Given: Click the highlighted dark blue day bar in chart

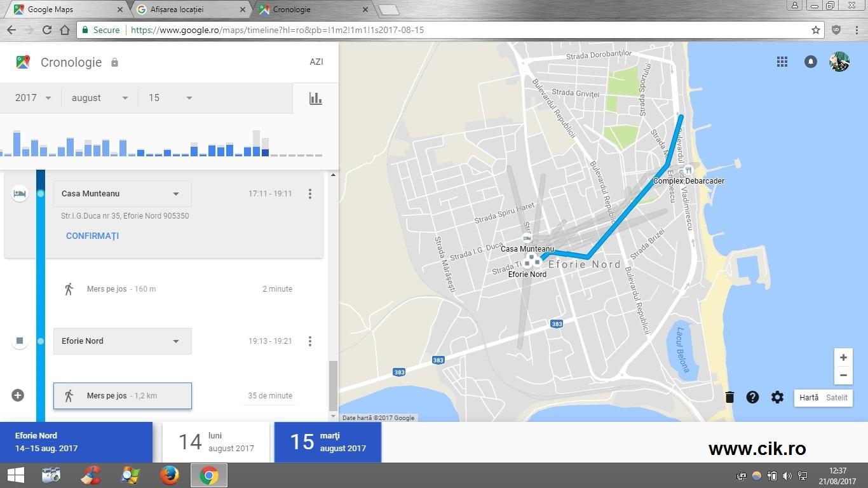Looking at the screenshot, I should [265, 152].
